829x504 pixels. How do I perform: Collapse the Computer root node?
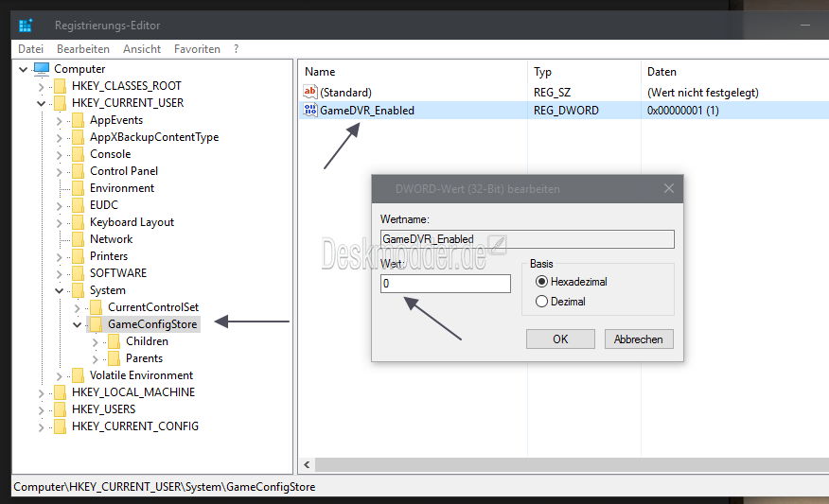[x=24, y=69]
